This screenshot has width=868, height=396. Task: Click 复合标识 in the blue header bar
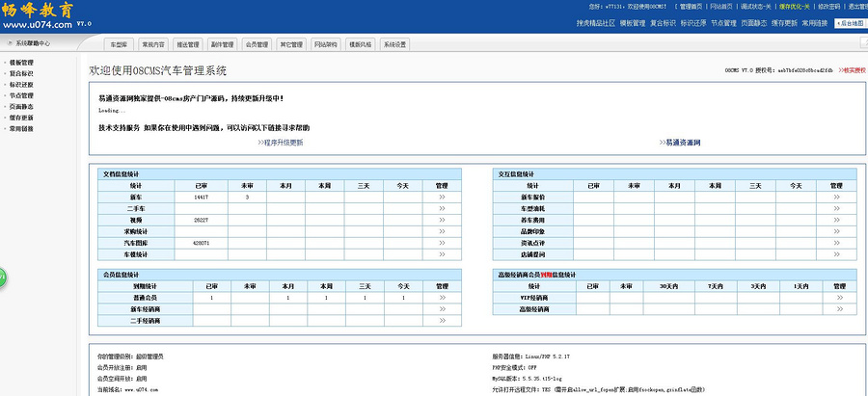click(663, 23)
